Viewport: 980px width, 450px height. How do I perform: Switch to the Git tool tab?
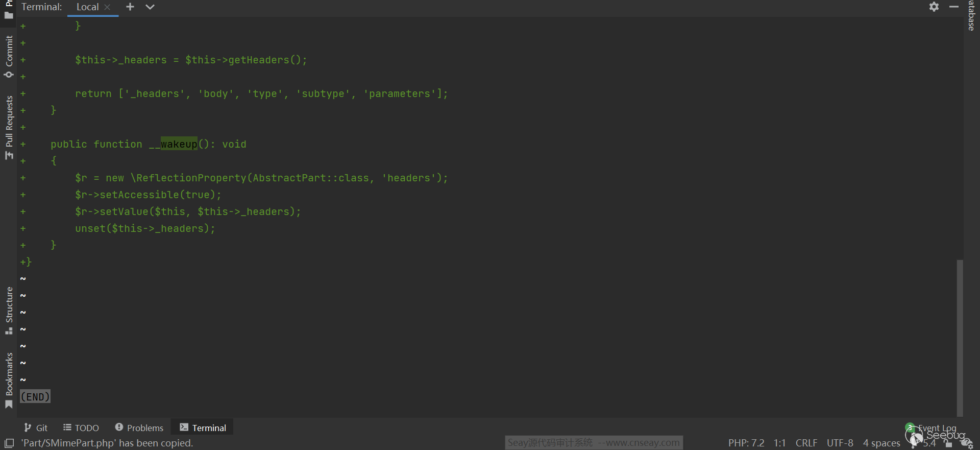pos(36,428)
